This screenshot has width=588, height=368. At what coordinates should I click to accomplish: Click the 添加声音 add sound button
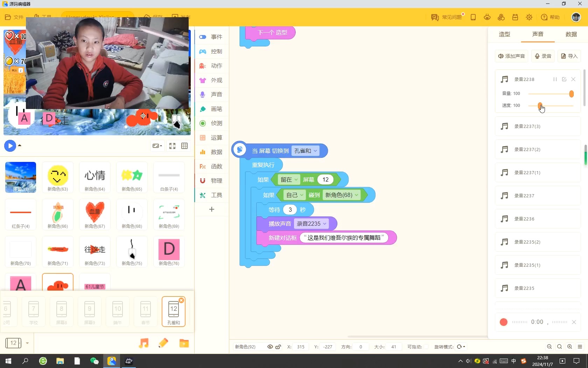512,56
